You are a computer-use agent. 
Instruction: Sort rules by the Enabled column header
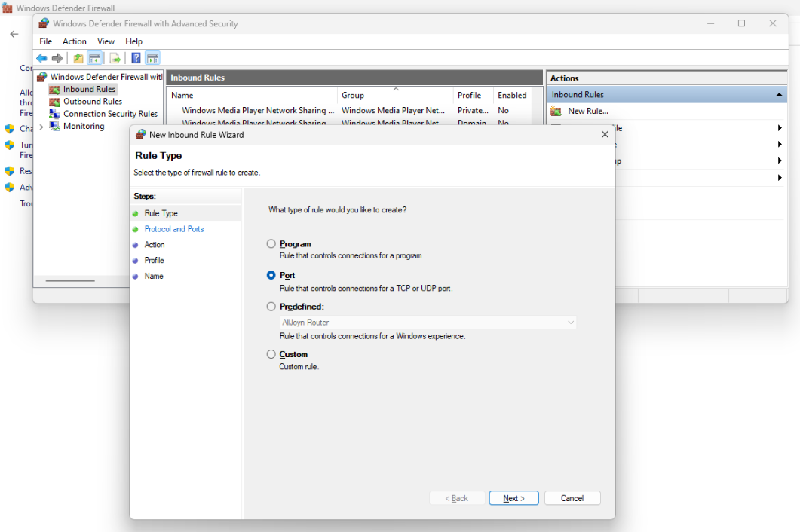[512, 96]
